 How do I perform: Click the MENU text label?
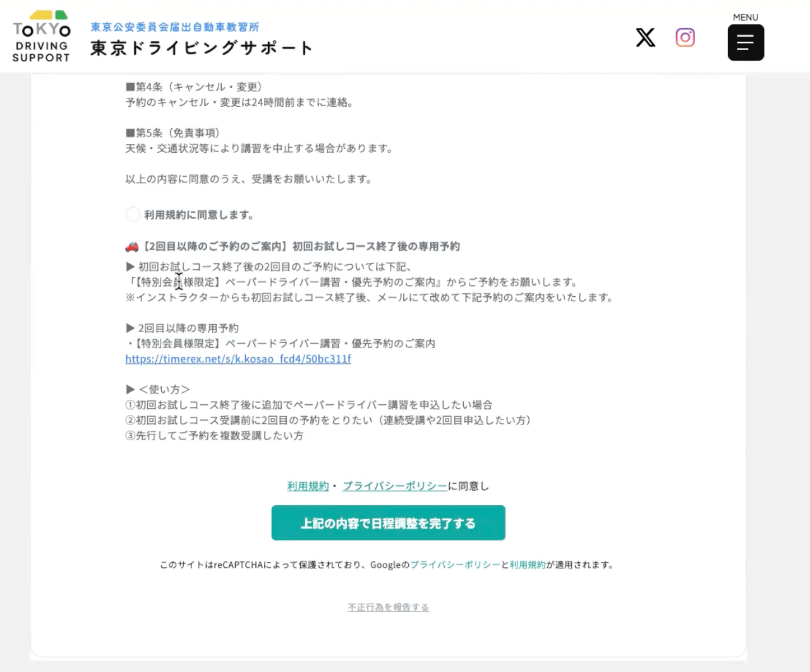point(746,17)
